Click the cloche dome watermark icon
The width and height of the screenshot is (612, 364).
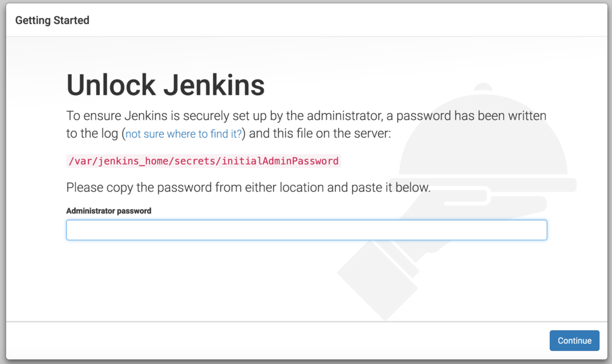point(483,133)
